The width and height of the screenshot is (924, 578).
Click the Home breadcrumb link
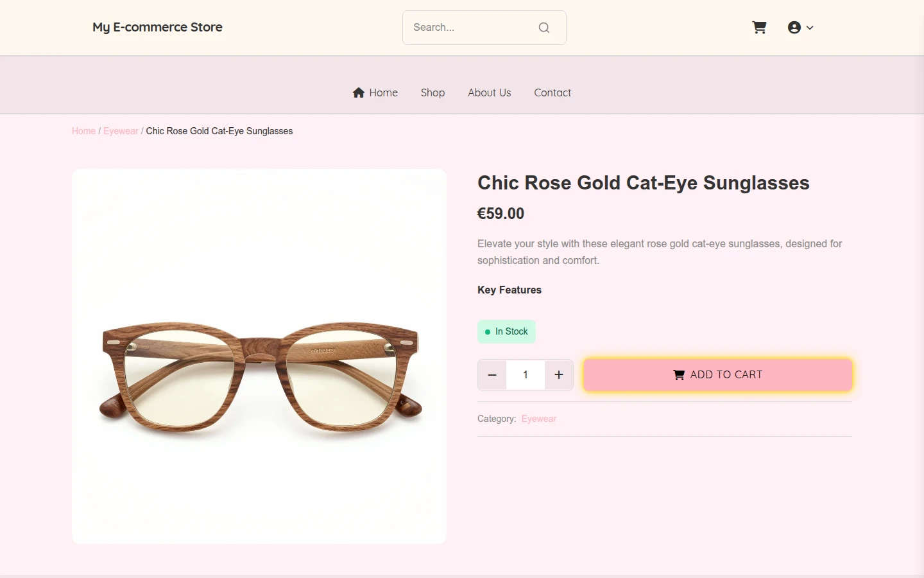click(83, 131)
